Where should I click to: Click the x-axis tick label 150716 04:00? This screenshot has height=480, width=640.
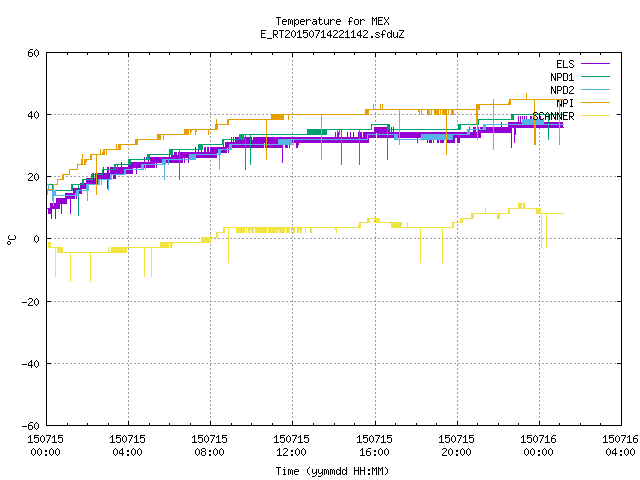click(620, 445)
